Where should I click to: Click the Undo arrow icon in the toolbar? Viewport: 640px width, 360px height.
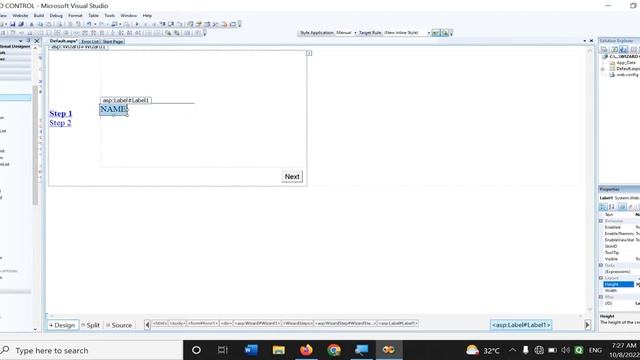point(89,24)
